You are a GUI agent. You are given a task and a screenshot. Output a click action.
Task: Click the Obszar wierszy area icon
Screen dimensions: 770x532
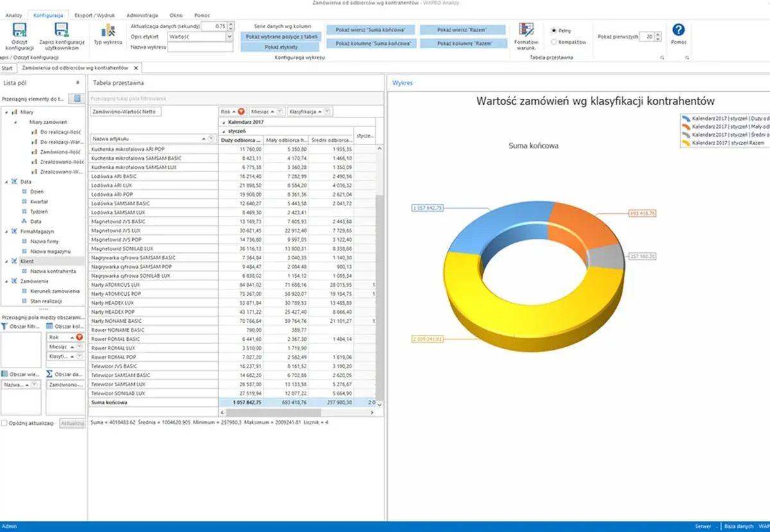tap(4, 374)
